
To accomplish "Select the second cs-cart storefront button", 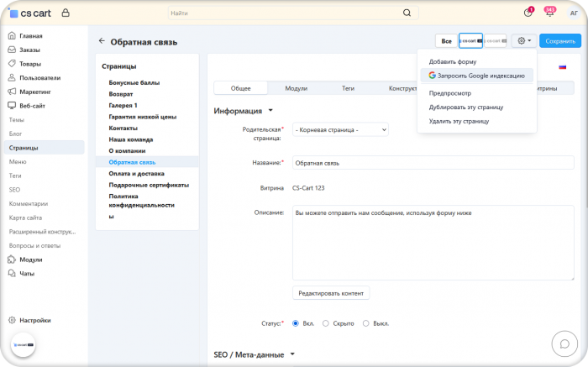I will coord(496,41).
